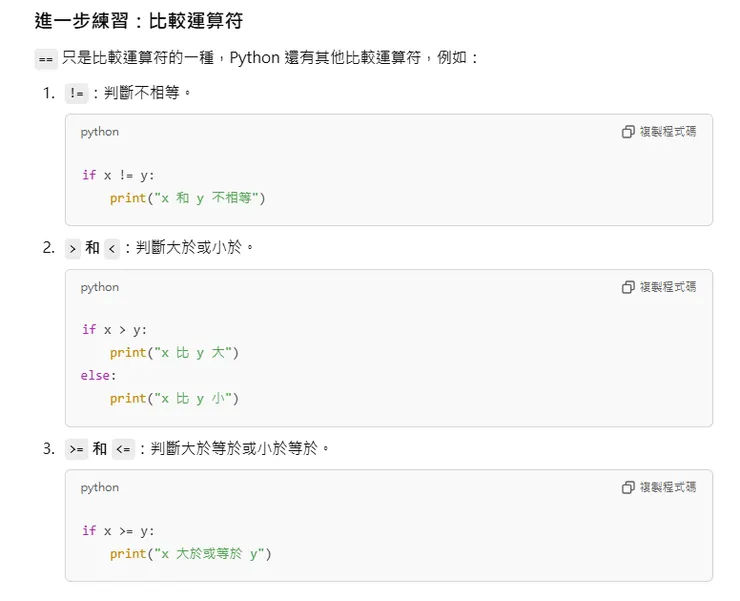Click the copy icon in the x > y code block

click(628, 287)
